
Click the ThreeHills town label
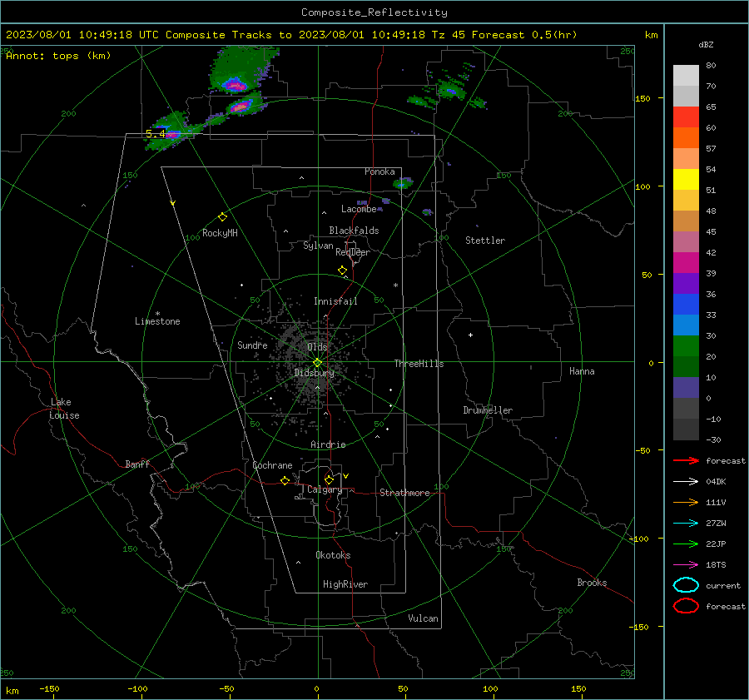(419, 364)
